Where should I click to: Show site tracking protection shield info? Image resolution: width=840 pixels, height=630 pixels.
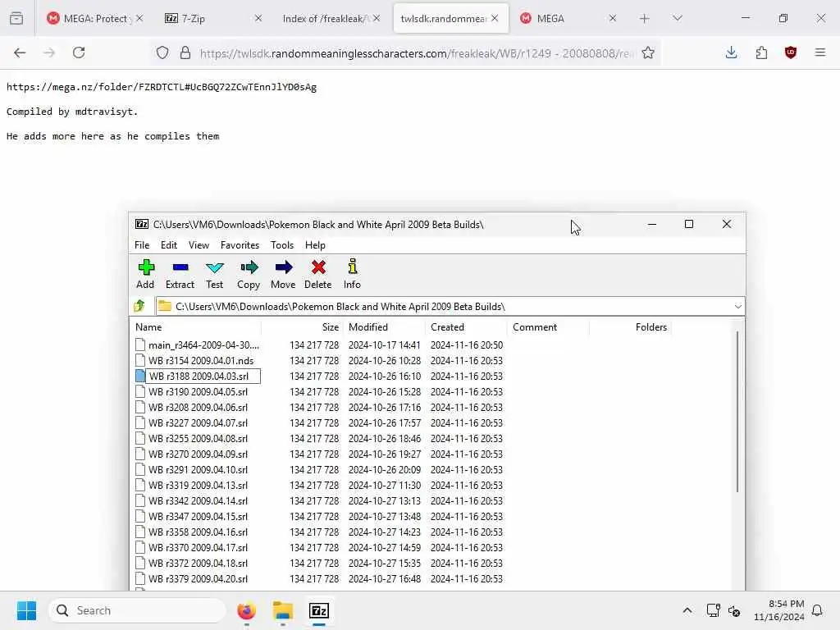point(162,52)
